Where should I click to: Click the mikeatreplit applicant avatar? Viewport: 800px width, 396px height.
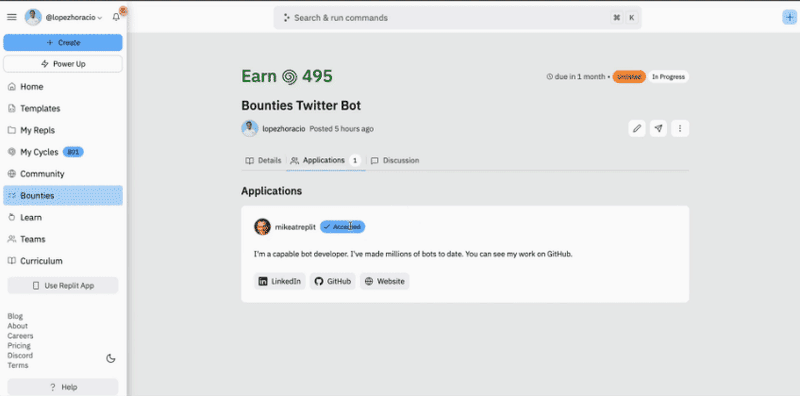(262, 227)
